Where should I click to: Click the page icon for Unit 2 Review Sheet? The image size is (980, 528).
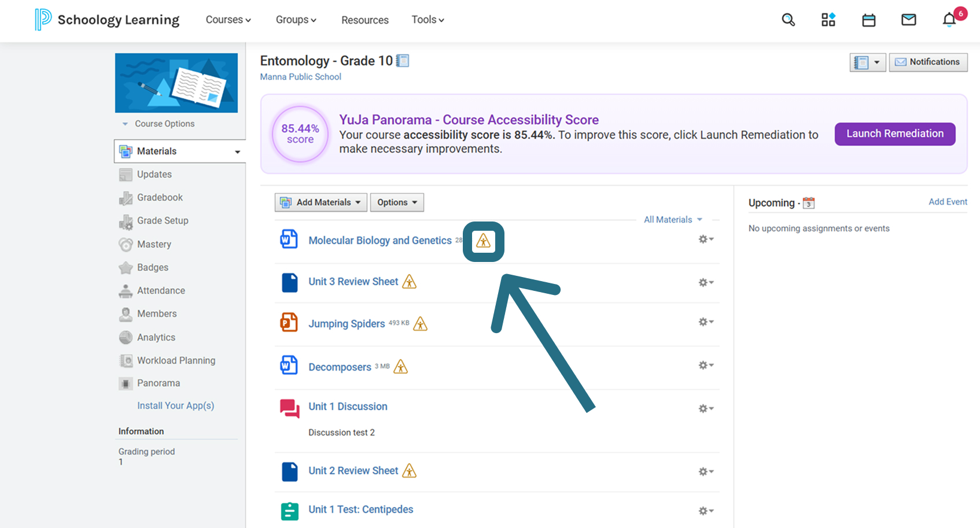pyautogui.click(x=290, y=472)
